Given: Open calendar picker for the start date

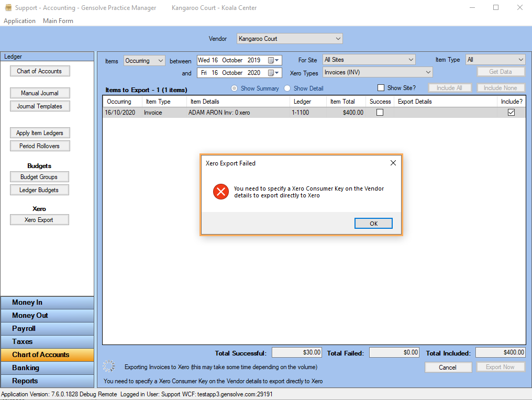Looking at the screenshot, I should pyautogui.click(x=273, y=60).
